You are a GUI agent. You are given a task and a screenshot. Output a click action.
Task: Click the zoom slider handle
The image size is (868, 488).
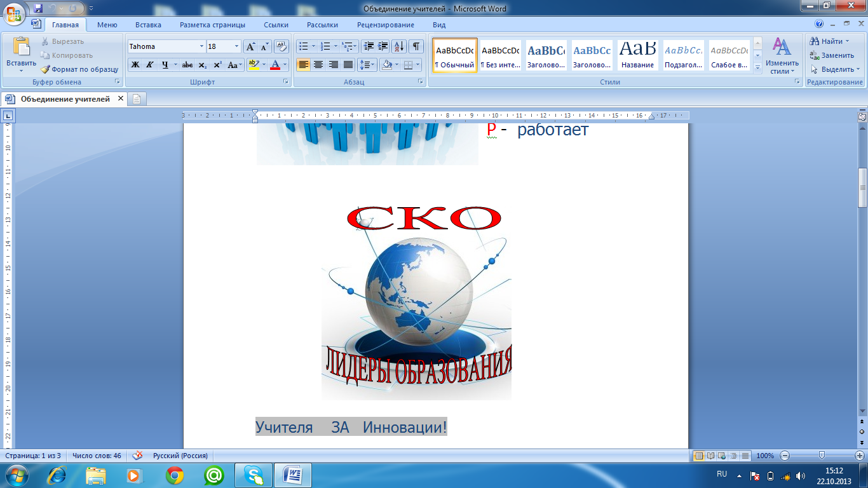822,456
